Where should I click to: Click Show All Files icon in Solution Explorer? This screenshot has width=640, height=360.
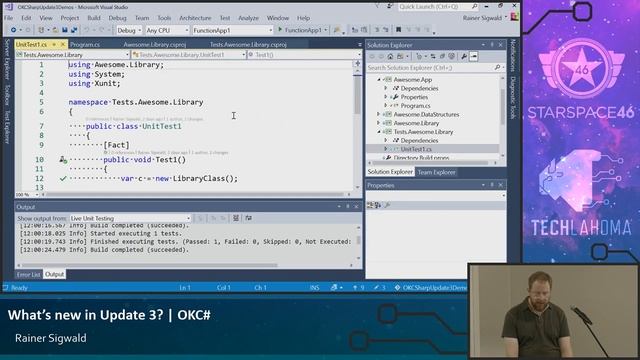pos(451,56)
